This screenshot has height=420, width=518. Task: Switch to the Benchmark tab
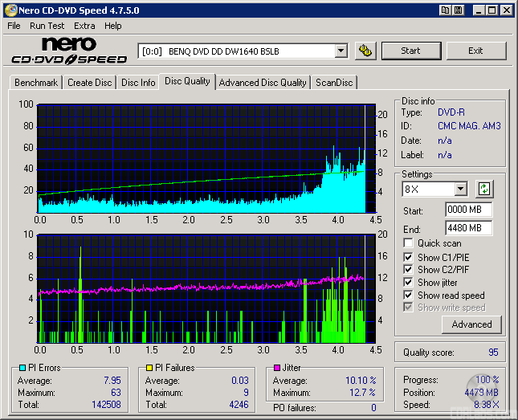36,83
